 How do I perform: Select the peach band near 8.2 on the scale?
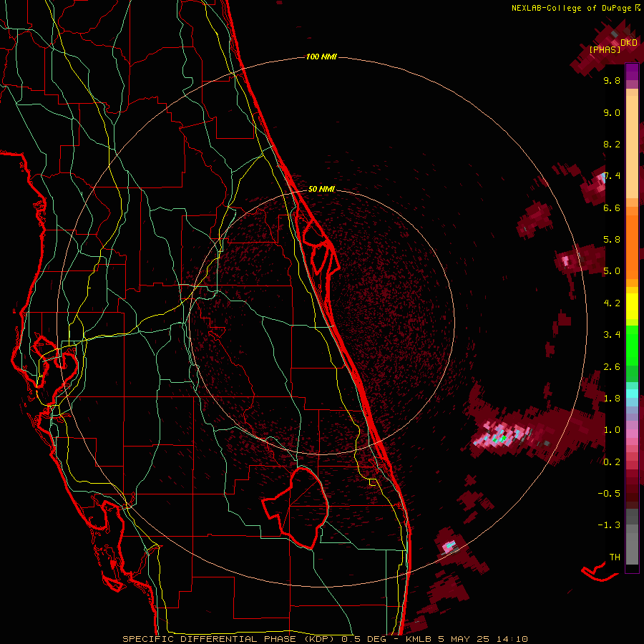(632, 147)
